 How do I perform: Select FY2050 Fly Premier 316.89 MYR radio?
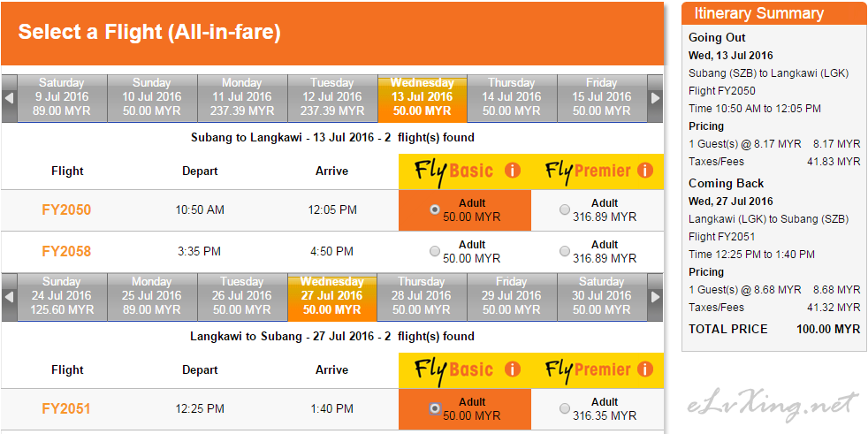(565, 209)
